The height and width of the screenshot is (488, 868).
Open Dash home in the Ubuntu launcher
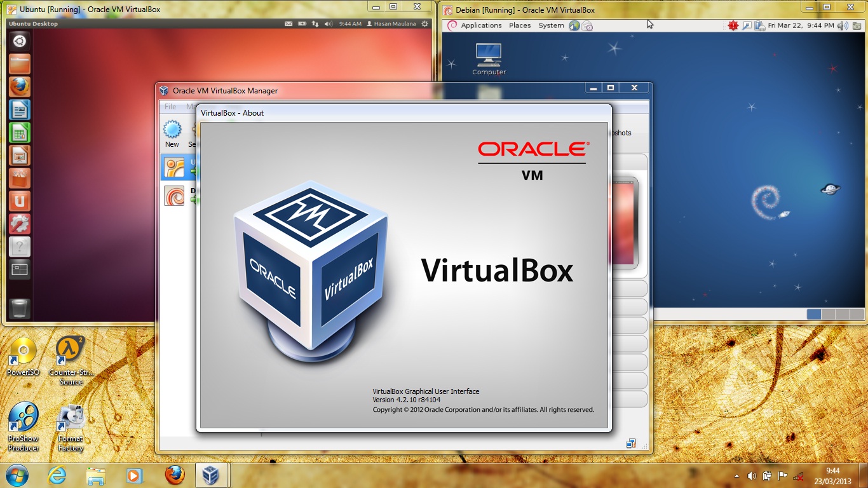coord(20,41)
